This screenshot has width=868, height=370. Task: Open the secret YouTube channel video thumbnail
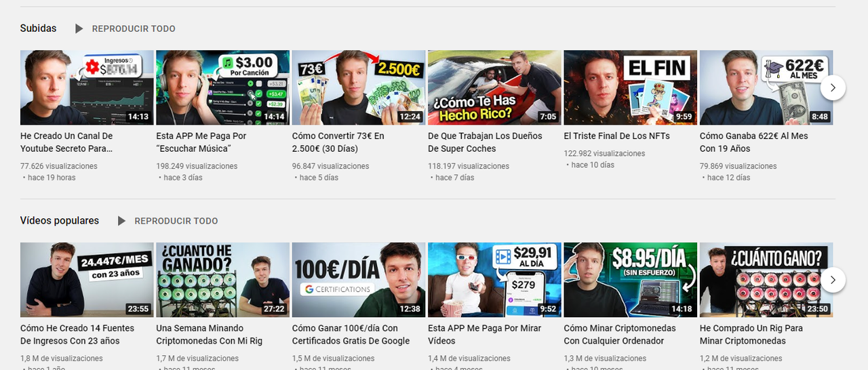click(x=87, y=87)
